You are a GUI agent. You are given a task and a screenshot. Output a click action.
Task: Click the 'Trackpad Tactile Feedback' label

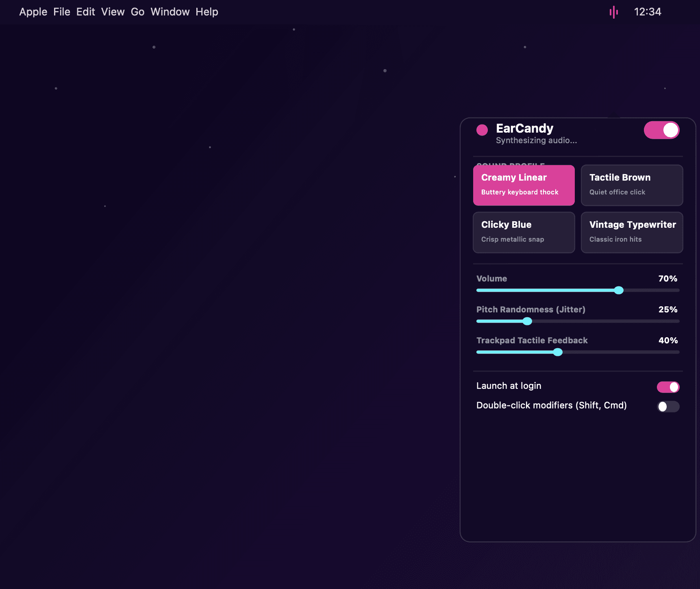tap(532, 340)
